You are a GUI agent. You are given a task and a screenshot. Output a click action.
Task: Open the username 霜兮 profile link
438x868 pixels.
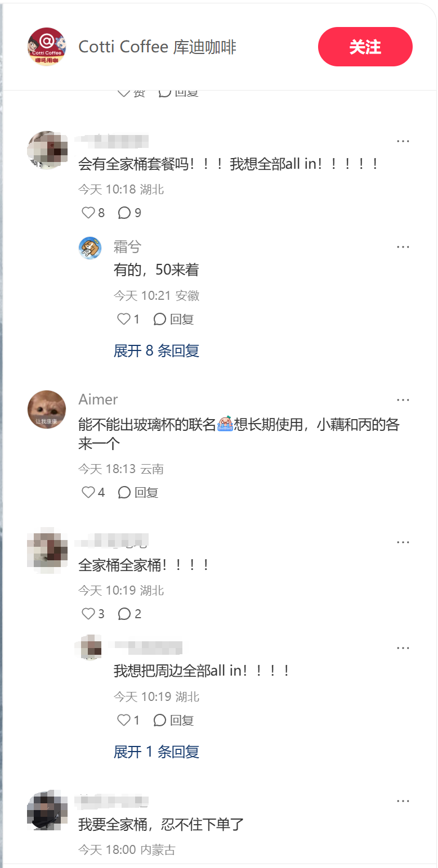pos(127,246)
